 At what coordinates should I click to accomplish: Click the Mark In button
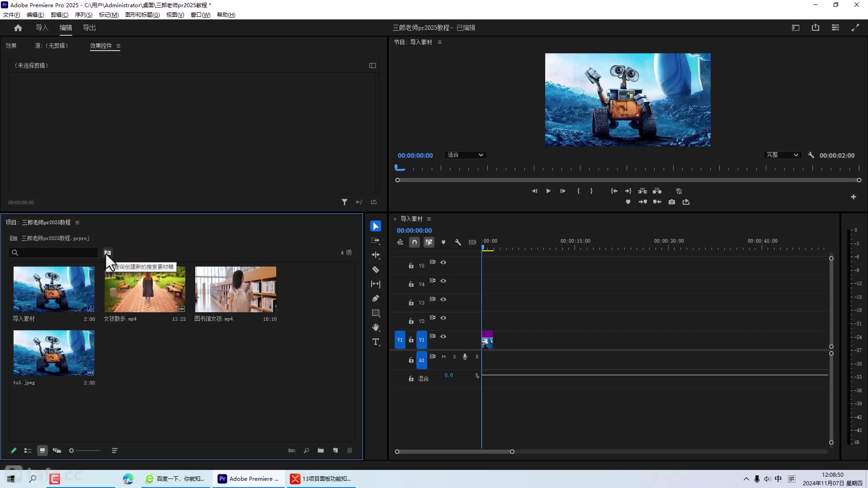click(x=578, y=191)
